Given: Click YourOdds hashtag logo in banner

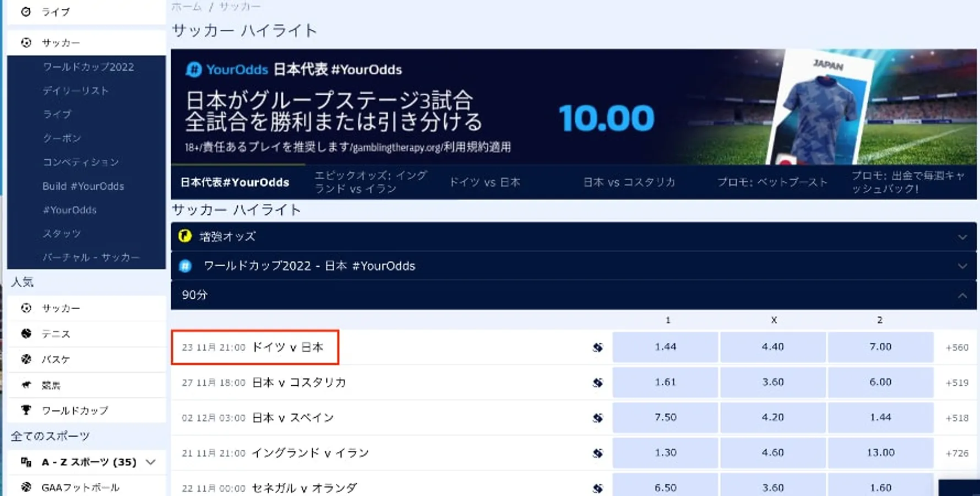Looking at the screenshot, I should 194,69.
